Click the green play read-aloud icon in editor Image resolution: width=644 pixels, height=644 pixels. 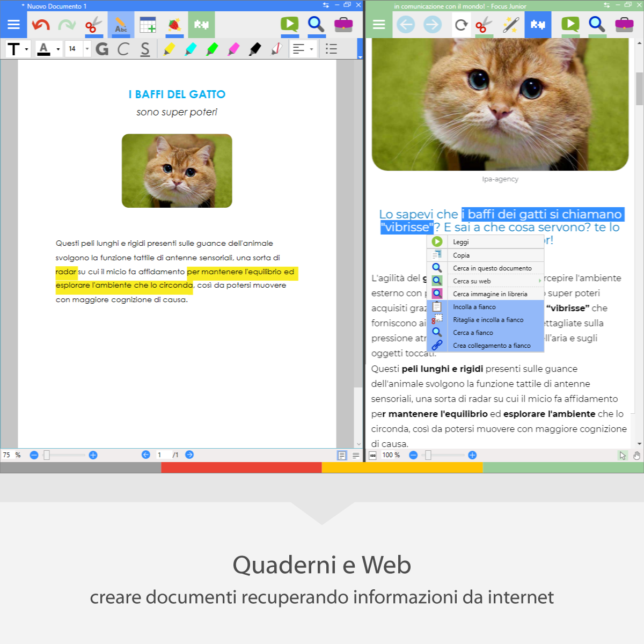click(x=289, y=24)
